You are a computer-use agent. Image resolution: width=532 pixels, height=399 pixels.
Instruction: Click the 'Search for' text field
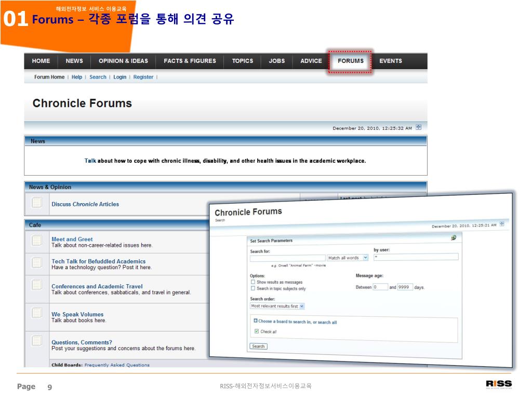tap(288, 258)
